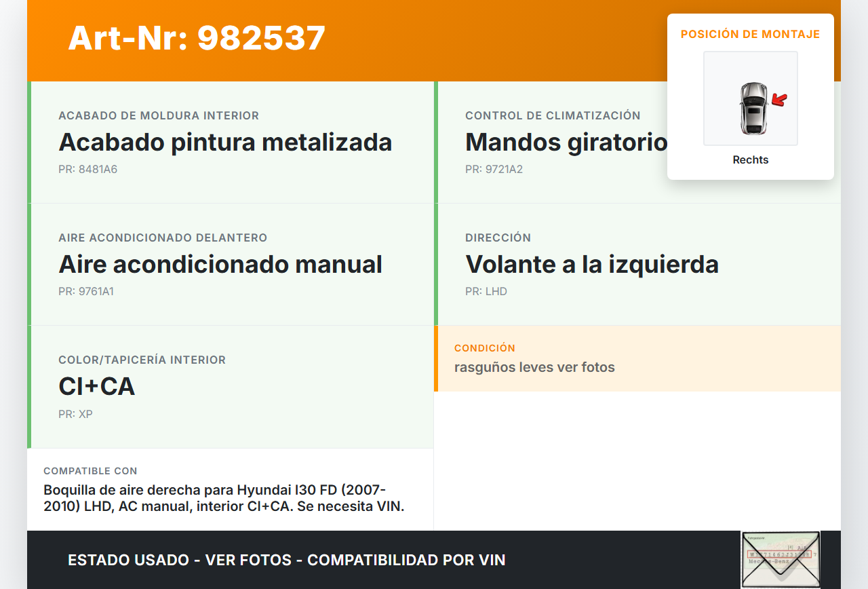Viewport: 868px width, 589px height.
Task: Click the Aire acondicionado manual value
Action: pos(220,265)
